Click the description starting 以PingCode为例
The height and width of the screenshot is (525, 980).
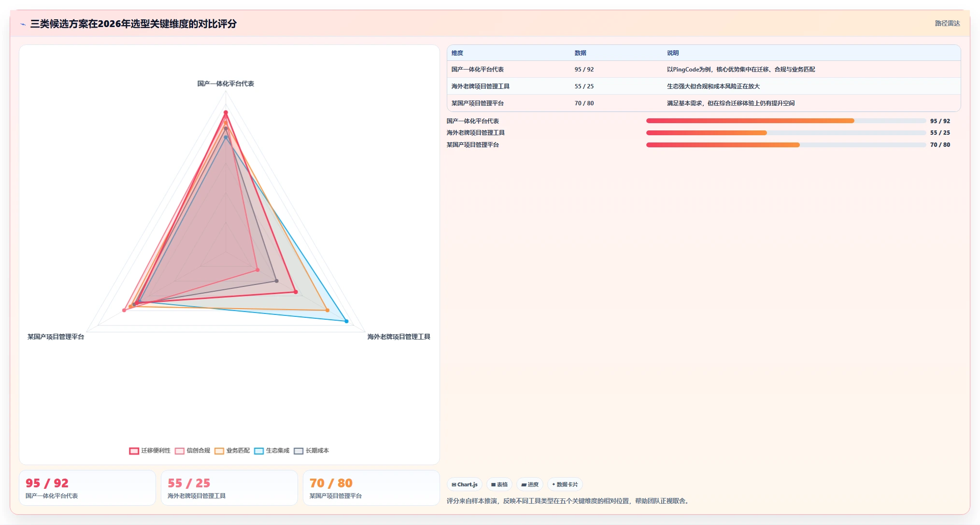tap(741, 70)
